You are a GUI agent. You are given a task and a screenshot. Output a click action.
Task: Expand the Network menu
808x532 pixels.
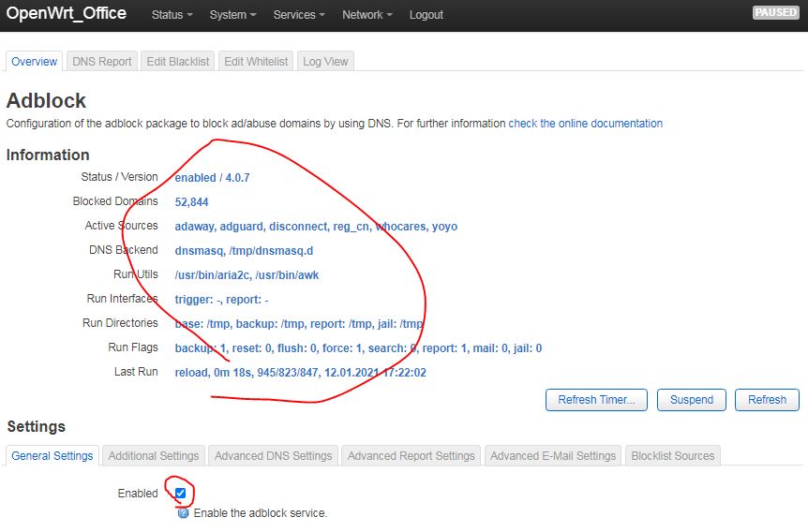click(367, 15)
